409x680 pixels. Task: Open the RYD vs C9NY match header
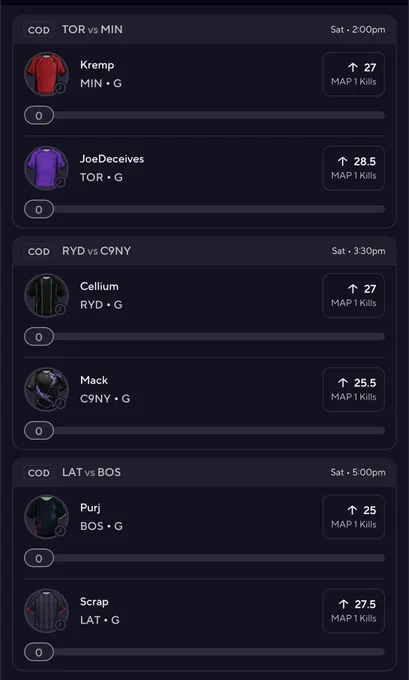pos(204,251)
